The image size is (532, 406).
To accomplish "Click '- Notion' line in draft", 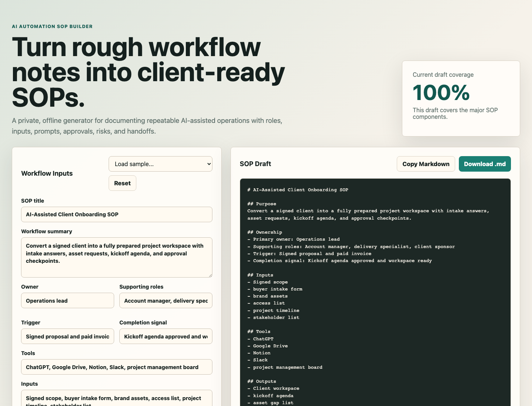I will pos(259,353).
